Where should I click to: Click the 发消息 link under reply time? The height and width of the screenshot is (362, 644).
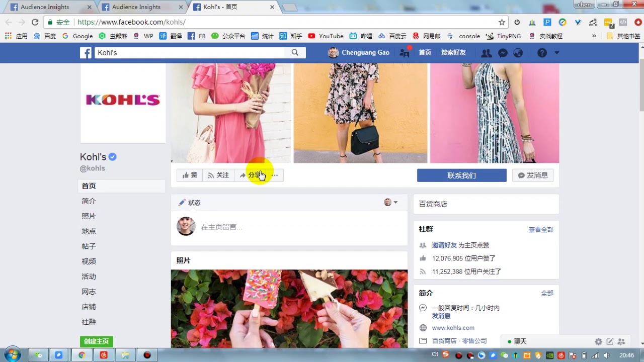coord(441,316)
